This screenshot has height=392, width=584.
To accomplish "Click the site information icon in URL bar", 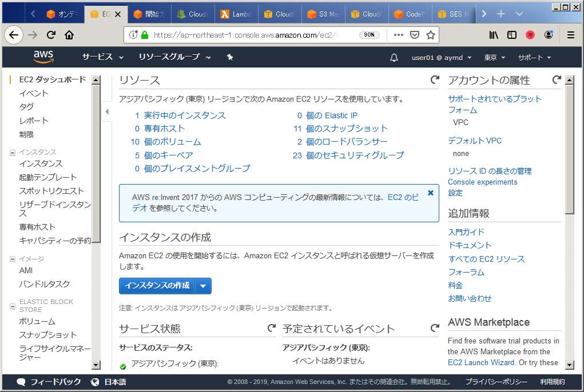I will tap(133, 35).
